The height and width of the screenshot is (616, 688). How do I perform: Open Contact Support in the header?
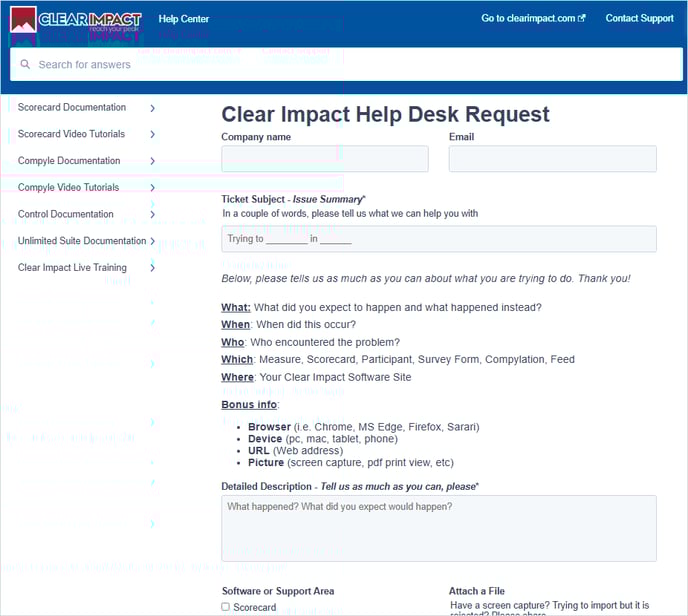(639, 18)
